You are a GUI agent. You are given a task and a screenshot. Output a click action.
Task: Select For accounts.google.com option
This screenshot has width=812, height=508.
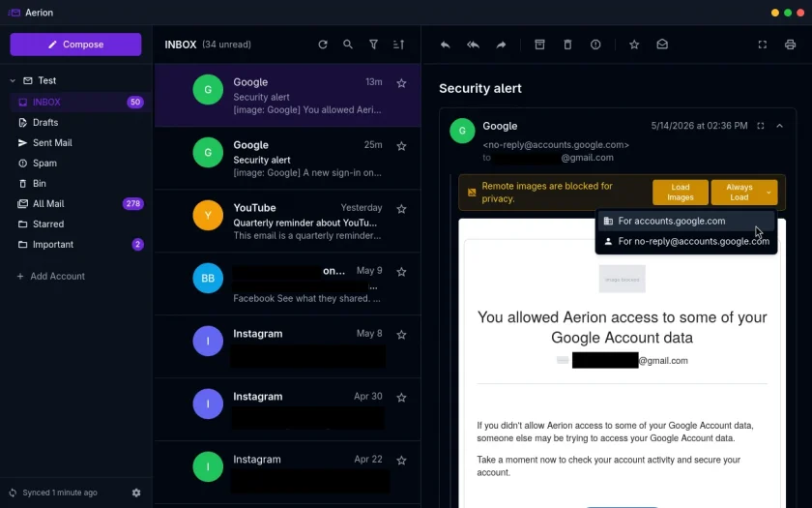(686, 221)
